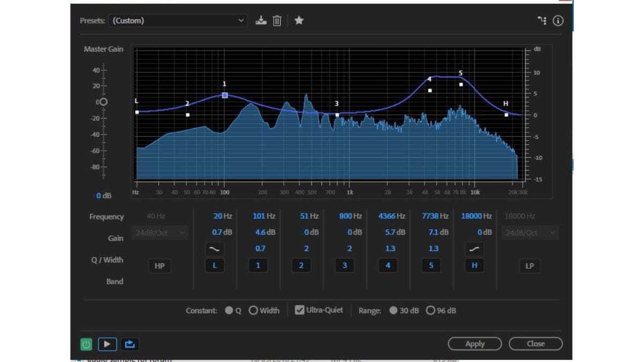The image size is (644, 362).
Task: Open the effect info icon
Action: [558, 20]
